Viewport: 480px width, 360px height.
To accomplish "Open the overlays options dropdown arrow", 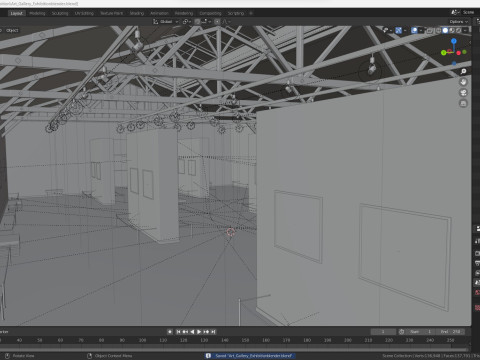I will coord(421,30).
